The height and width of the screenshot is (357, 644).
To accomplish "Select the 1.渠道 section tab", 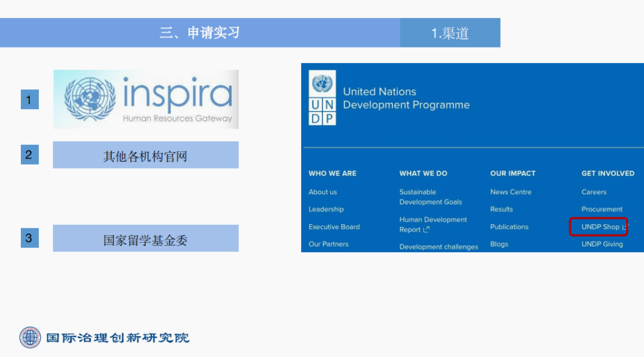I will tap(450, 33).
